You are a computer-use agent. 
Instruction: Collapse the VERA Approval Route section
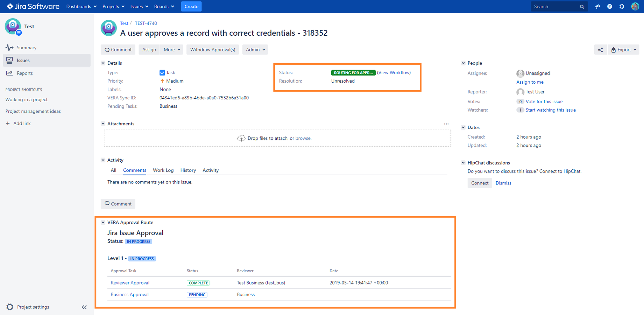click(103, 222)
